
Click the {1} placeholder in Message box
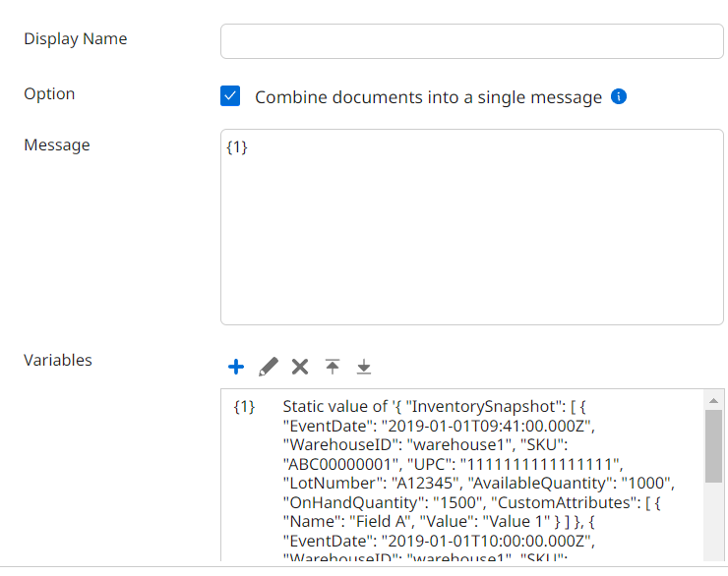[237, 147]
